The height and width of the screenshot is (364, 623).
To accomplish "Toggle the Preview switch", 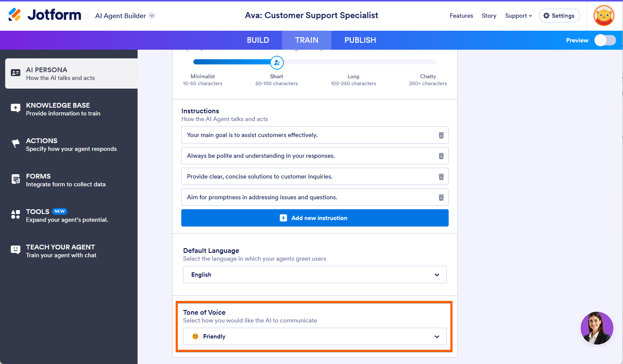I will pos(605,40).
